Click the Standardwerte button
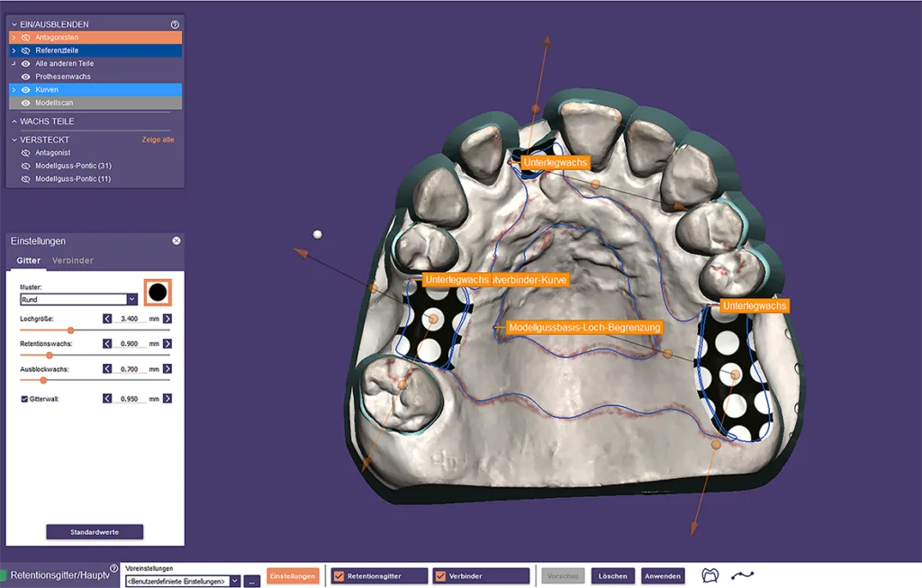Viewport: 922px width, 588px height. pos(95,532)
